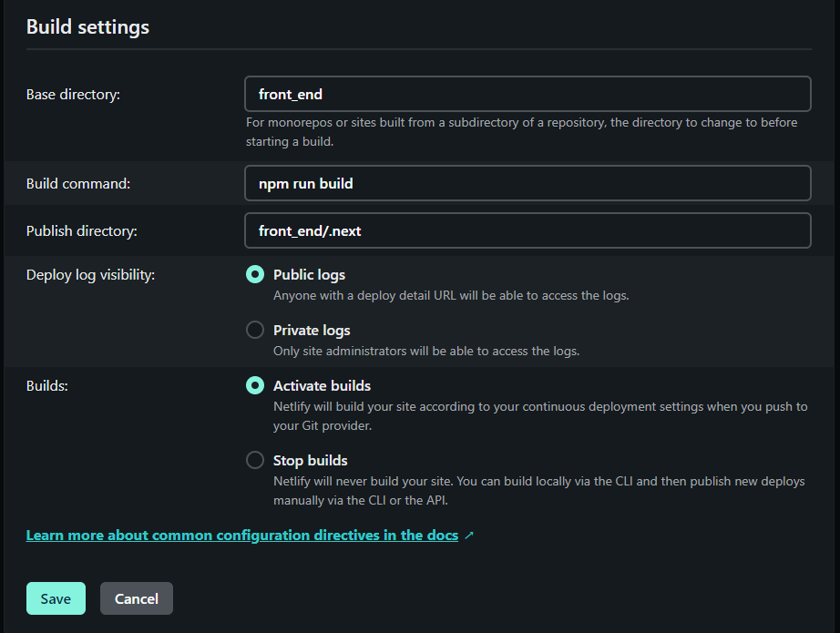Click the external link arrow icon beside docs link

coord(469,536)
